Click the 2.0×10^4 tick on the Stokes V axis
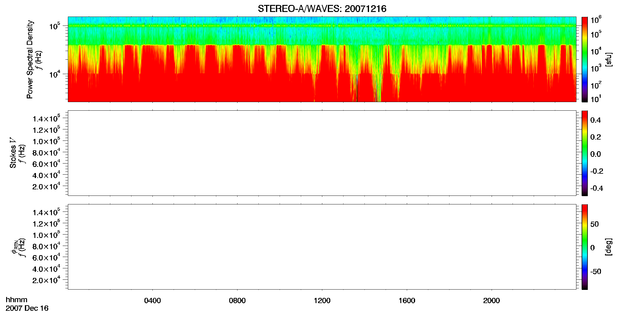This screenshot has height=332, width=644. click(46, 186)
